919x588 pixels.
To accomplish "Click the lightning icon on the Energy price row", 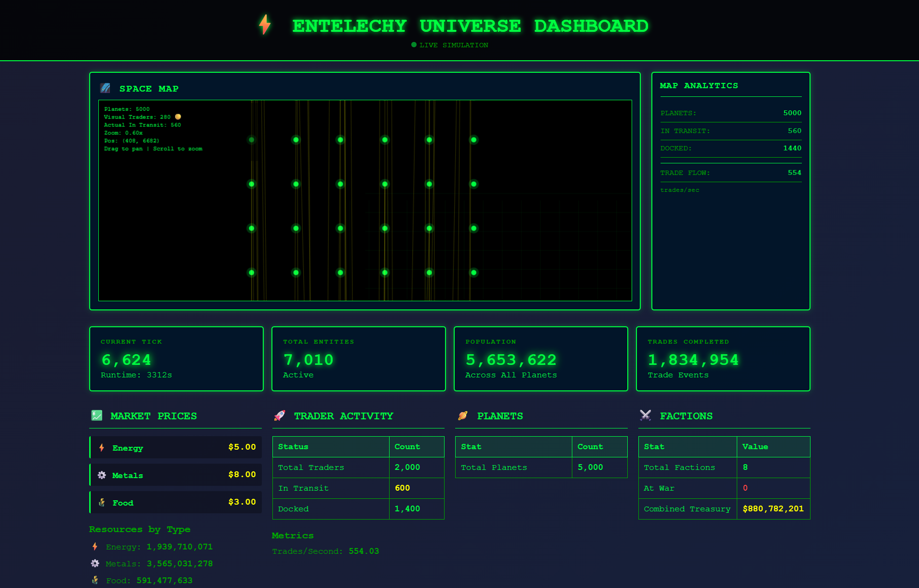I will tap(101, 447).
